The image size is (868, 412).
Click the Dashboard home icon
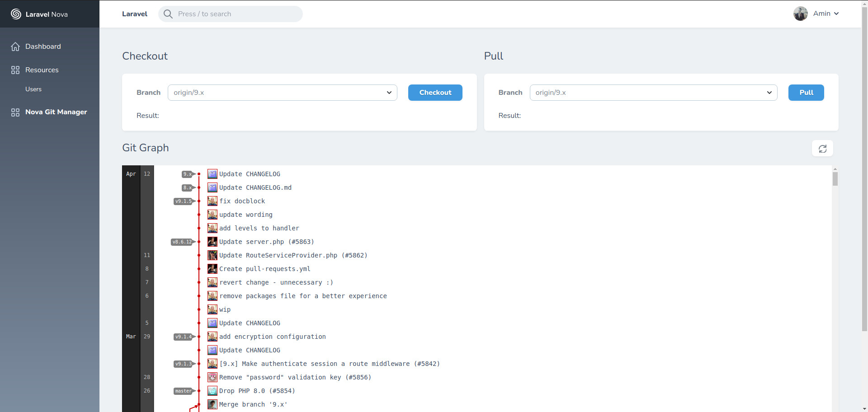click(x=15, y=47)
